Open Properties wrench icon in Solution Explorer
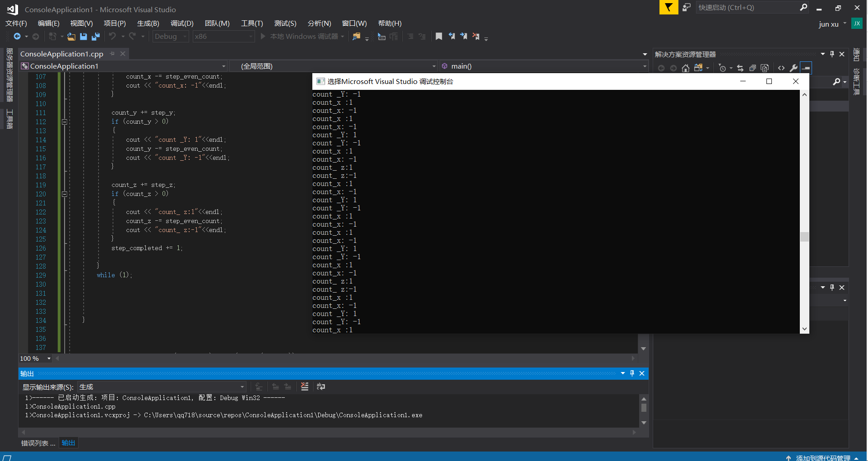 click(794, 68)
